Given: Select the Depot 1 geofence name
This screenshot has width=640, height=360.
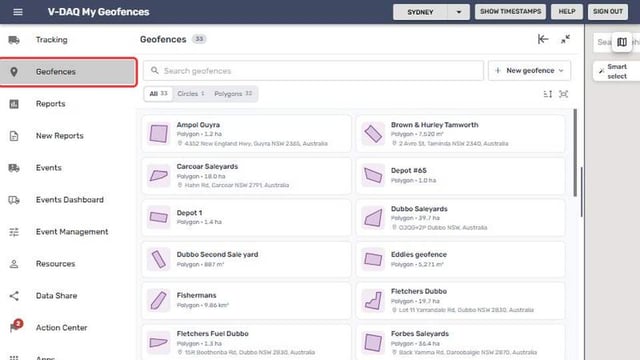Looking at the screenshot, I should [x=189, y=213].
